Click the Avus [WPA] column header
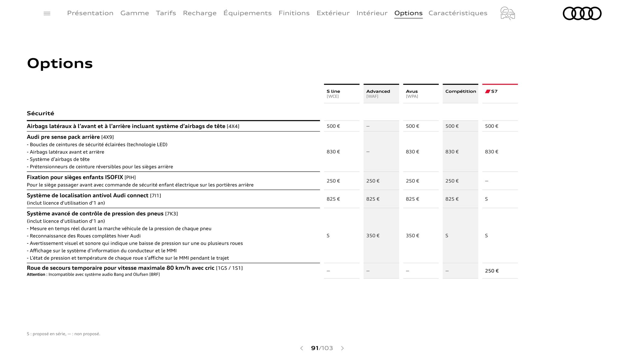The width and height of the screenshot is (644, 362). pos(421,94)
